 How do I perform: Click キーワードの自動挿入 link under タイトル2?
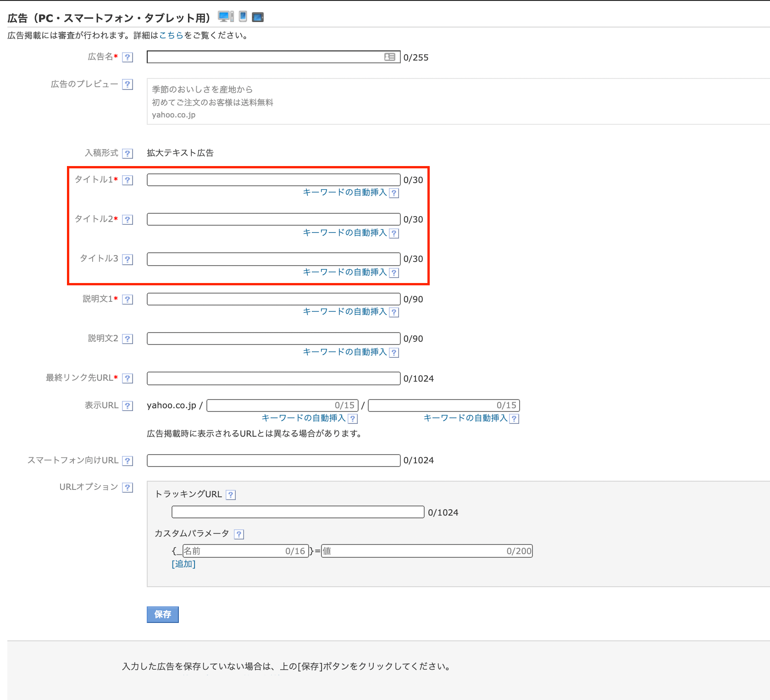click(345, 233)
